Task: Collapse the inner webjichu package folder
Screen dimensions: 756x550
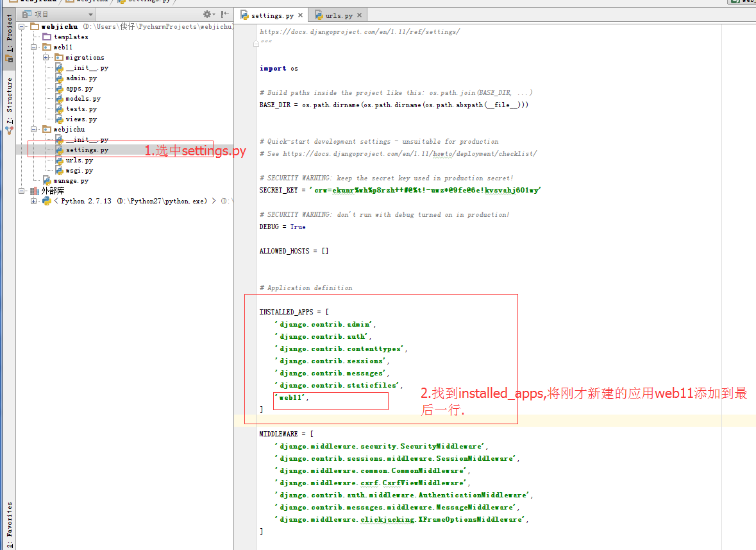Action: pyautogui.click(x=34, y=129)
